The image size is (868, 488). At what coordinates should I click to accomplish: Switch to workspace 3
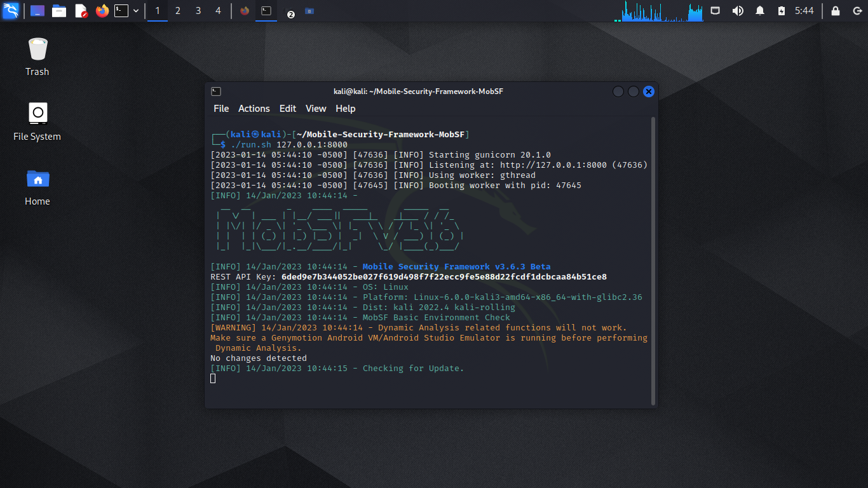[x=198, y=11]
